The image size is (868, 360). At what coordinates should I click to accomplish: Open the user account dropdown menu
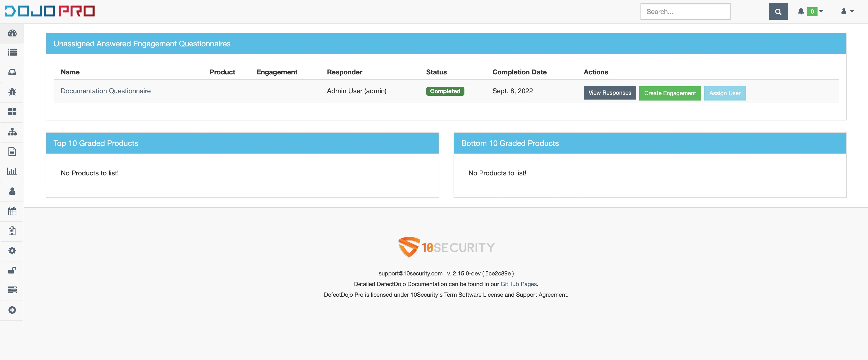847,11
